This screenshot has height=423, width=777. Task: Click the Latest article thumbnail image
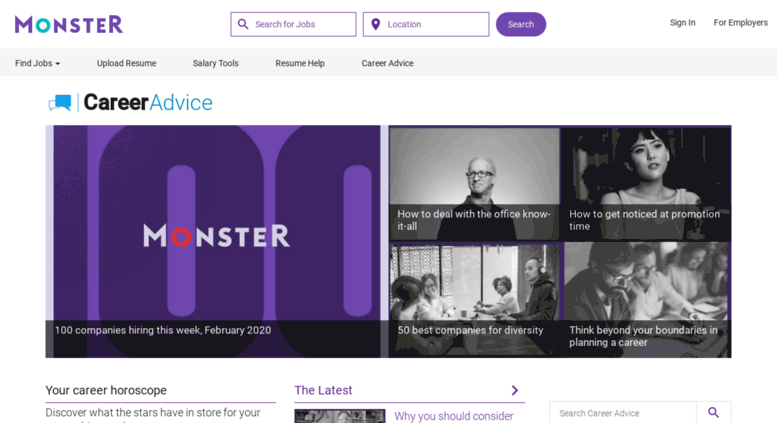pyautogui.click(x=339, y=416)
